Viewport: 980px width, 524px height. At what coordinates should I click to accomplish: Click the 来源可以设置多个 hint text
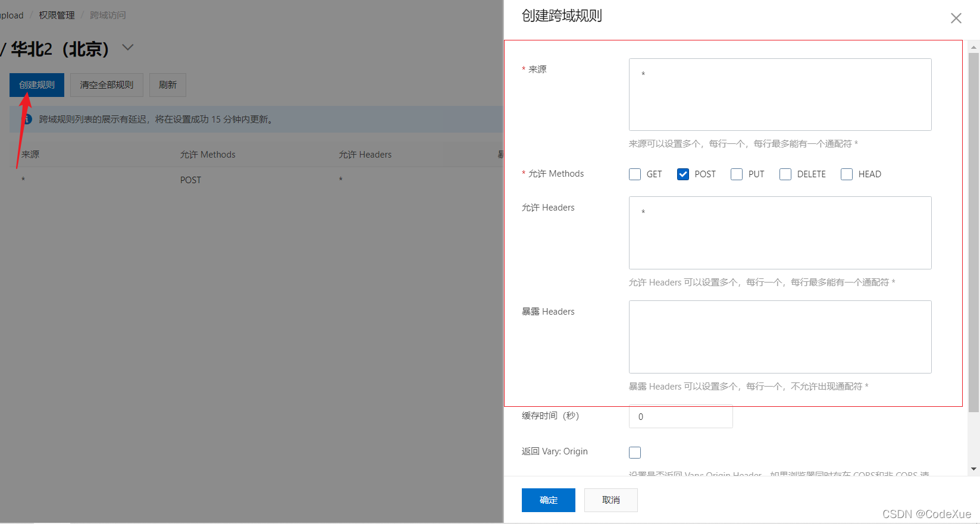743,144
